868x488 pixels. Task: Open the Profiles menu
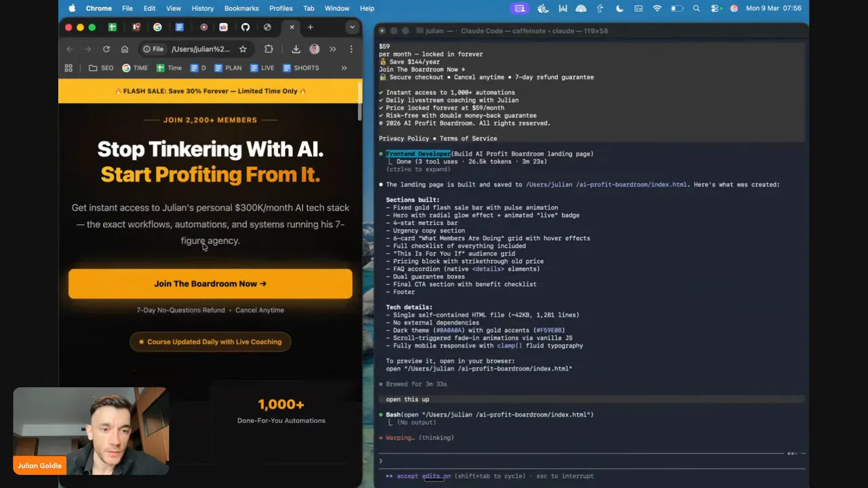click(281, 8)
